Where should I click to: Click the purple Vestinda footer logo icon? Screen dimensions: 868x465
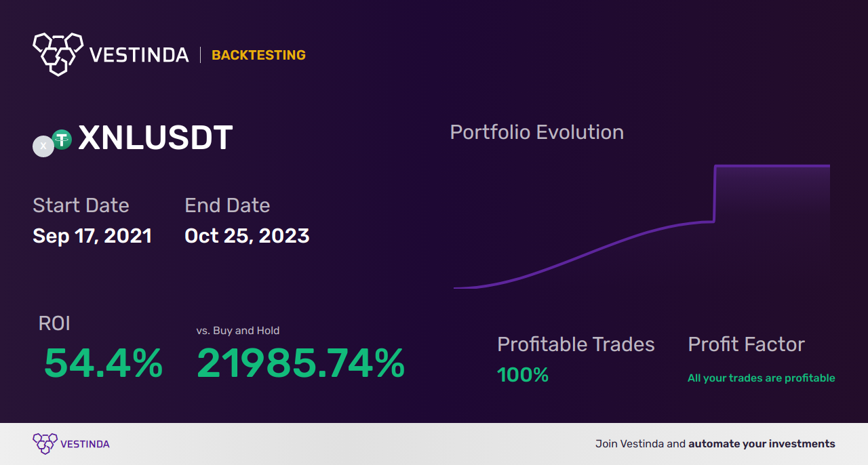[x=45, y=444]
